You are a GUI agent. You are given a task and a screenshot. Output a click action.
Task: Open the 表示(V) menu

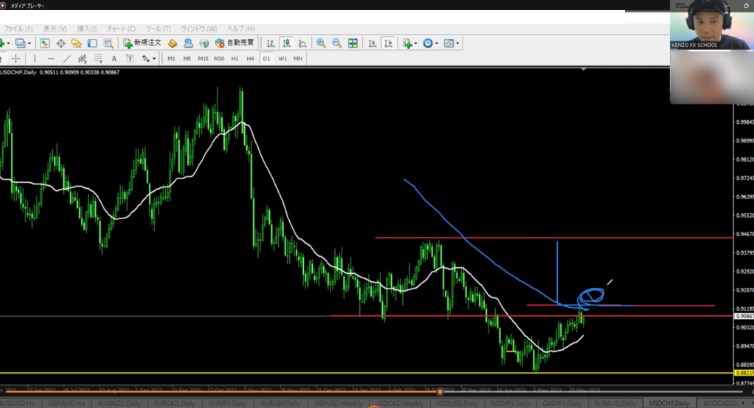[x=55, y=29]
